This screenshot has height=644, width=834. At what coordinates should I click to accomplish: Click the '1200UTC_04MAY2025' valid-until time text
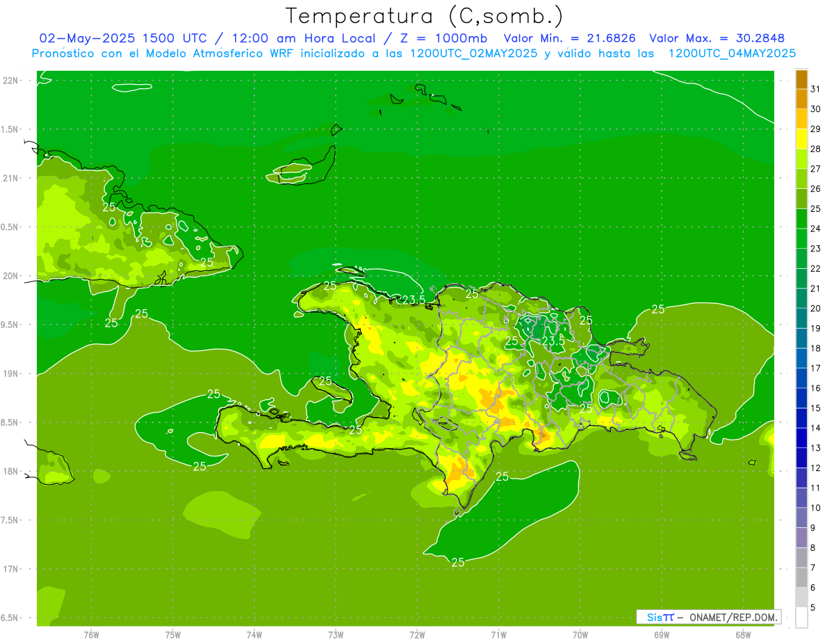(x=732, y=53)
